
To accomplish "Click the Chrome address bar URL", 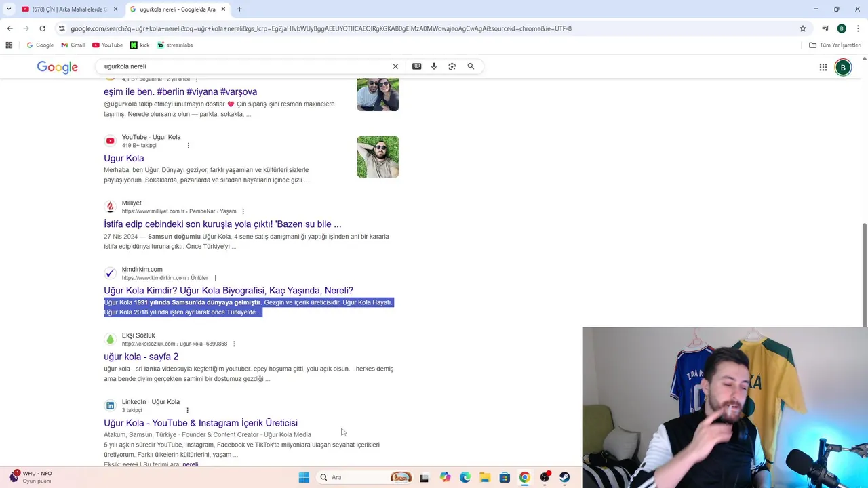I will point(321,28).
